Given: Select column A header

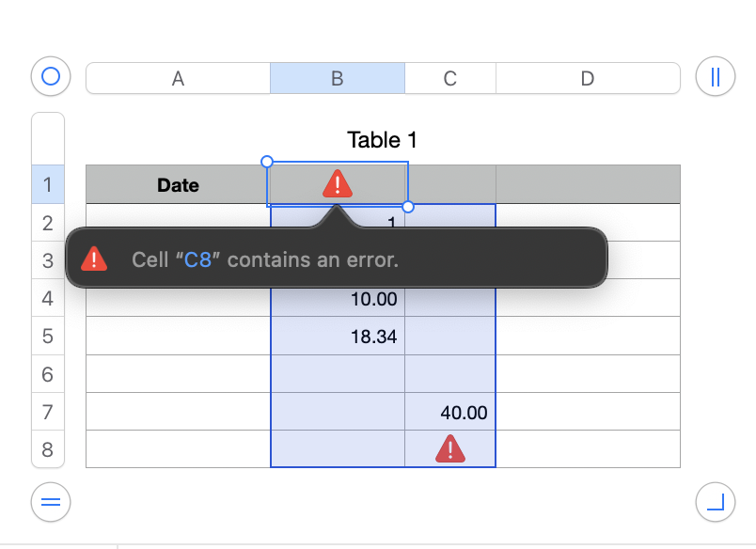Looking at the screenshot, I should tap(178, 79).
